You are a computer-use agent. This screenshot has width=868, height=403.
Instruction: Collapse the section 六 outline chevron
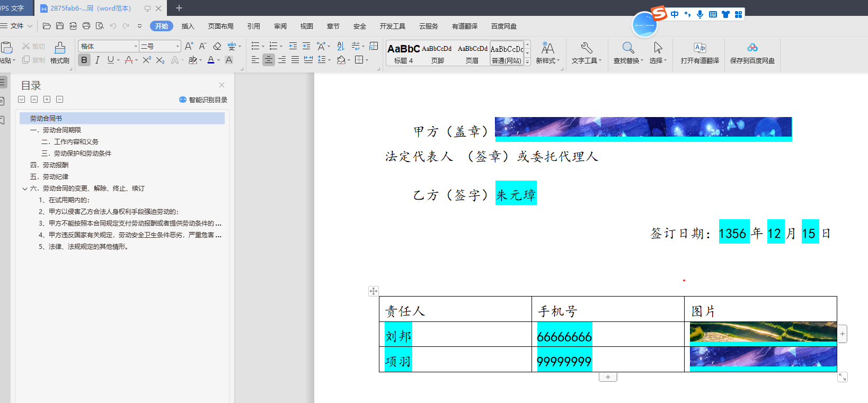[x=25, y=189]
